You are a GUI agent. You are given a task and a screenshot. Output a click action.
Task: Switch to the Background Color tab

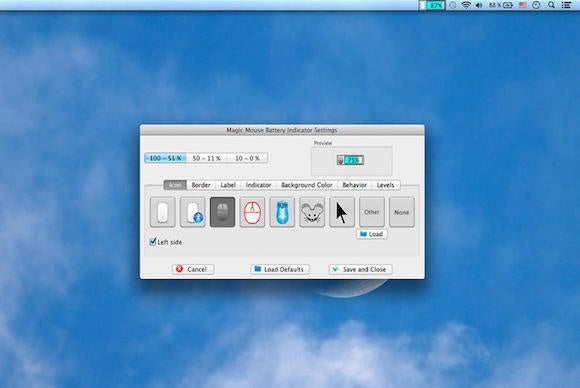coord(307,185)
